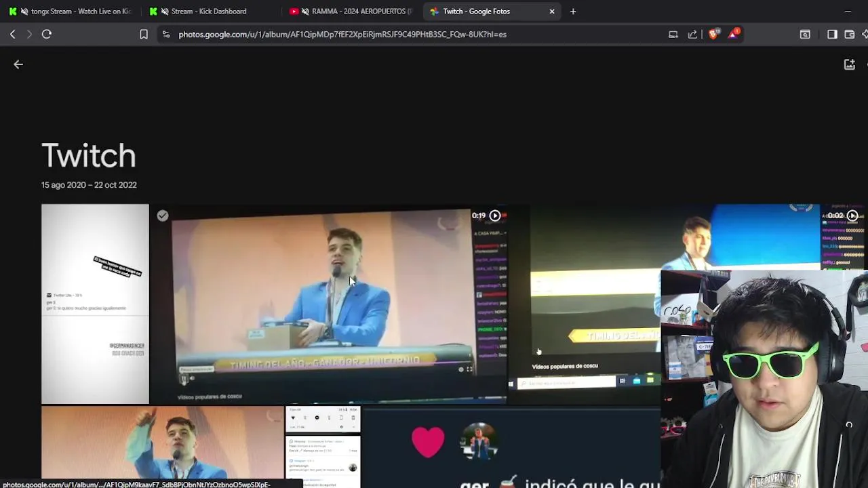Switch to RAMMA 2024 AEROPUERTOS YouTube tab

tap(350, 12)
